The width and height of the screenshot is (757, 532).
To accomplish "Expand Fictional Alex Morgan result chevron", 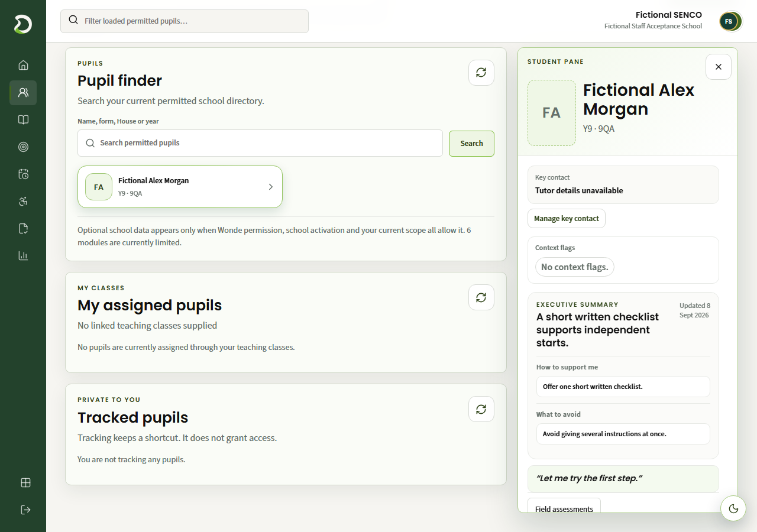I will [x=271, y=187].
